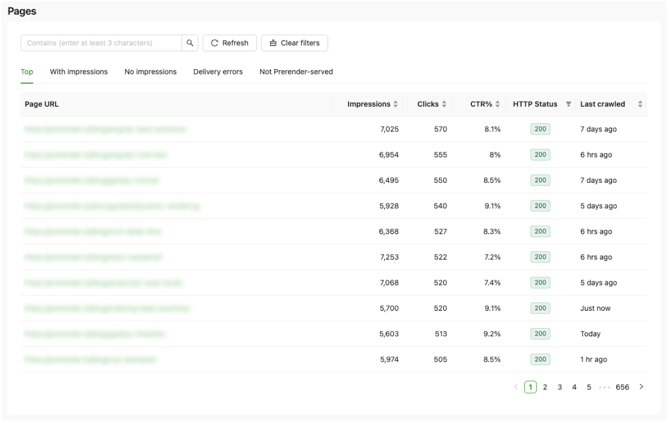The width and height of the screenshot is (670, 423).
Task: Jump to last page 656
Action: (x=622, y=387)
